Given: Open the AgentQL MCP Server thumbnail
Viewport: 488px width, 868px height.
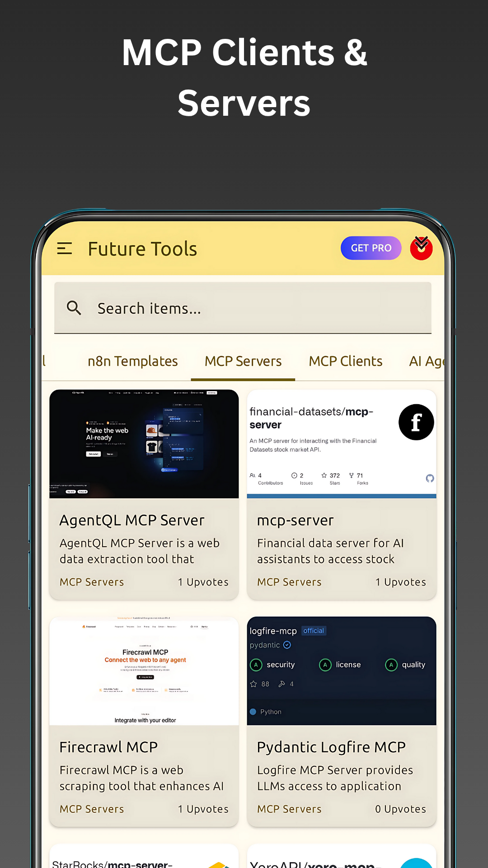Looking at the screenshot, I should pyautogui.click(x=144, y=444).
